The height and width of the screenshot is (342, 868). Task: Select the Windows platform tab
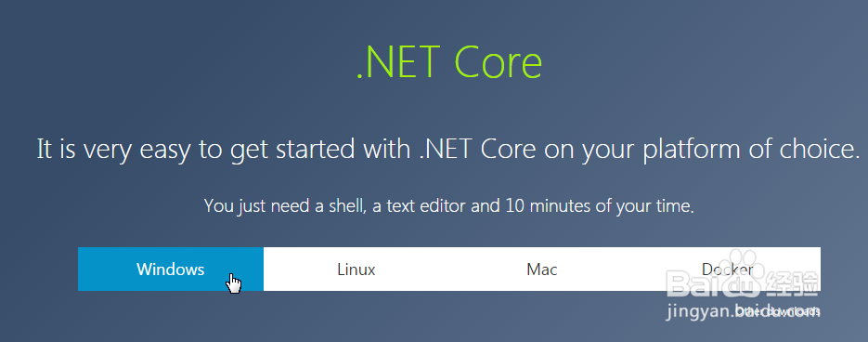coord(171,270)
